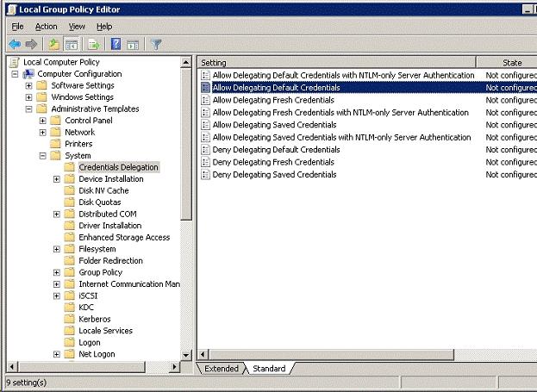Screen dimensions: 537x392
Task: Open the Action menu
Action: coord(47,27)
